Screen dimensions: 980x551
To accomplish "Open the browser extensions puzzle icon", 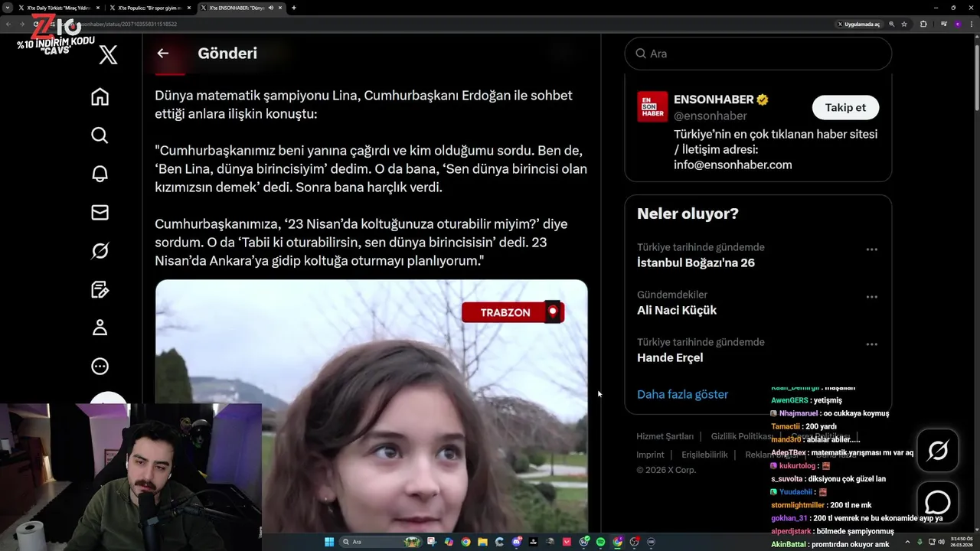I will pos(923,24).
